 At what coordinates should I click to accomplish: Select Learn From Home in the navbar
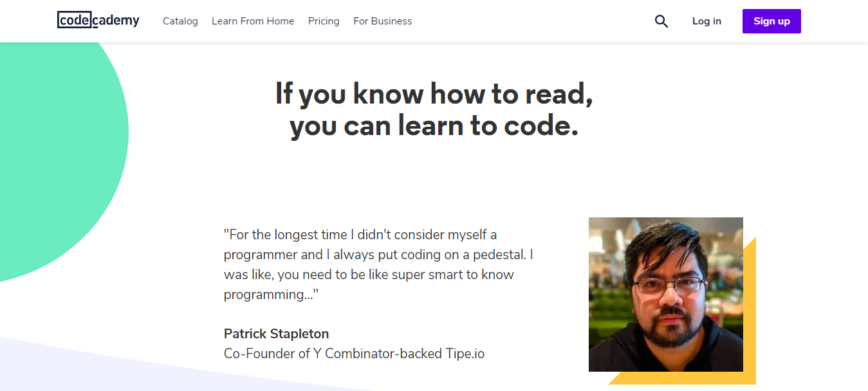click(x=253, y=21)
